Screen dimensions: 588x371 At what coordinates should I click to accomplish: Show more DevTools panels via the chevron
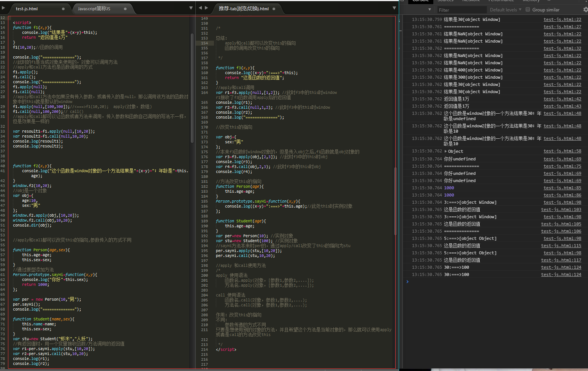549,1
